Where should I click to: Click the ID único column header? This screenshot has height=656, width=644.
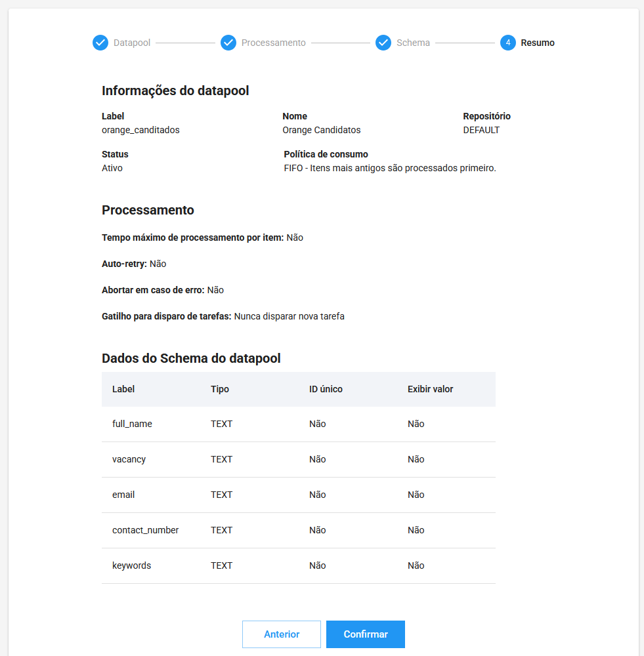(x=326, y=389)
